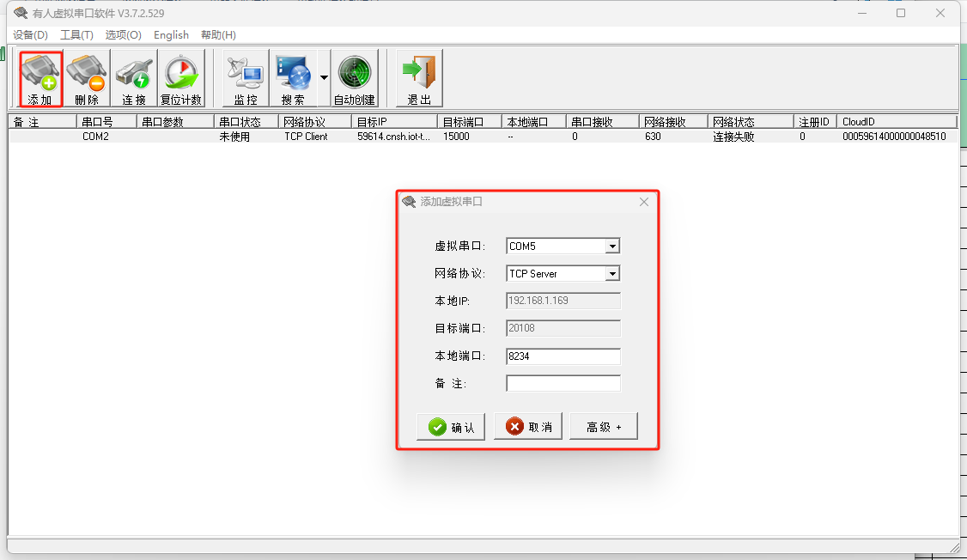967x560 pixels.
Task: Click the 串口接收 column header
Action: pos(603,121)
